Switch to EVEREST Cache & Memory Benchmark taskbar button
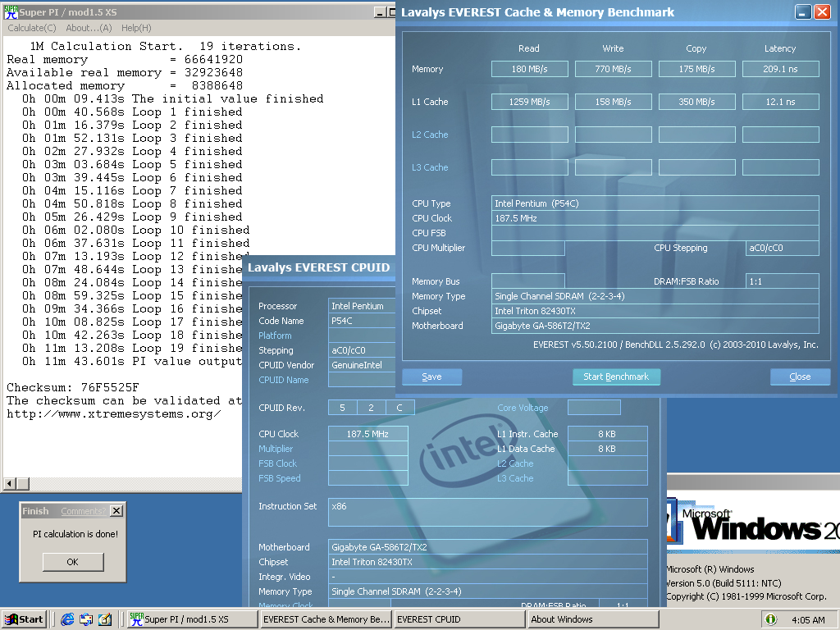Screen dimensions: 840x630 [x=326, y=619]
